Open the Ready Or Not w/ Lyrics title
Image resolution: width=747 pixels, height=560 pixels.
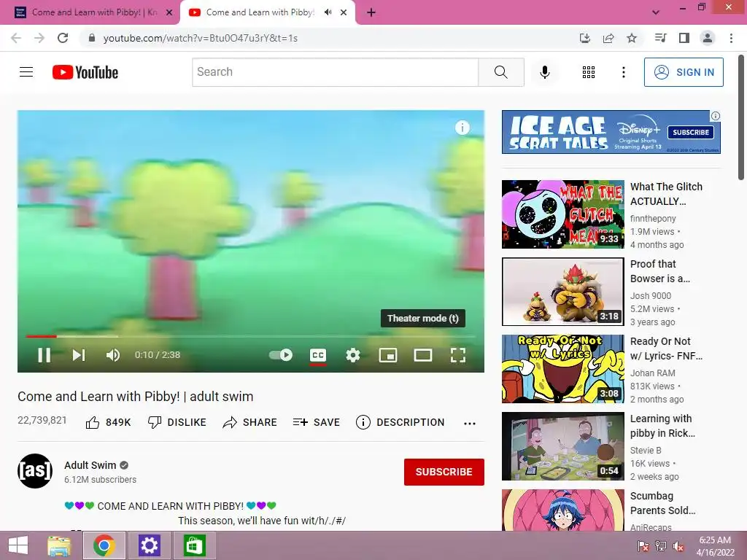point(666,349)
